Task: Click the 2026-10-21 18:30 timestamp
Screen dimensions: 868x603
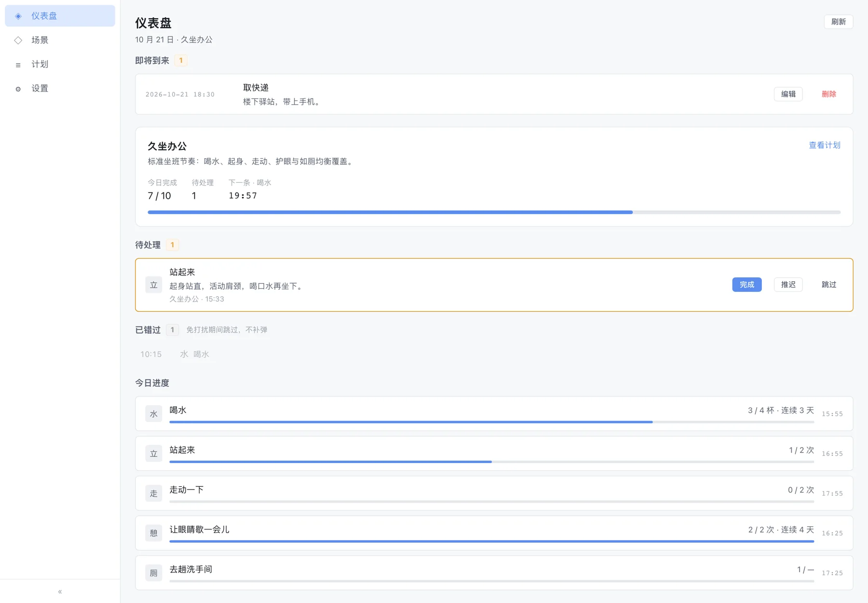Action: coord(180,95)
